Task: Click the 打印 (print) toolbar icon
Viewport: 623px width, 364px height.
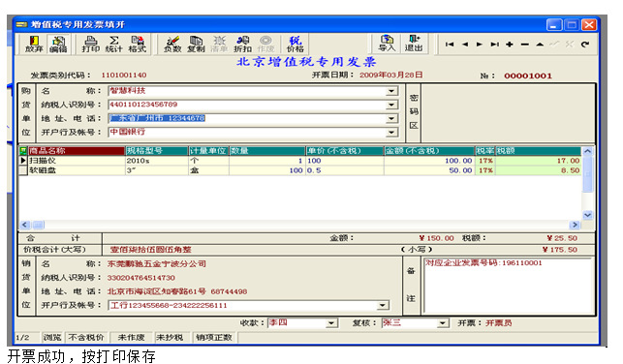Action: click(90, 45)
